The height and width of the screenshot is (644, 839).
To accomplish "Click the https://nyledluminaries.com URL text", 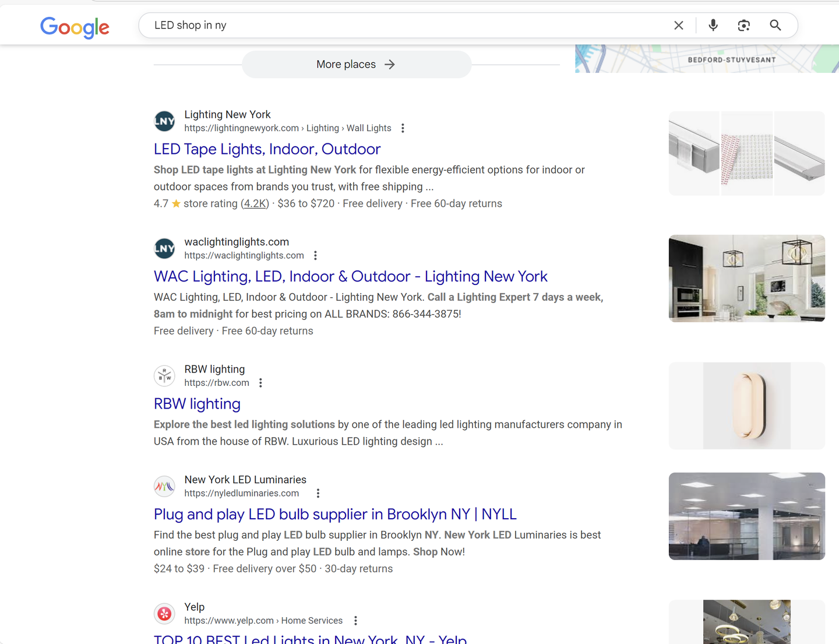I will [242, 493].
